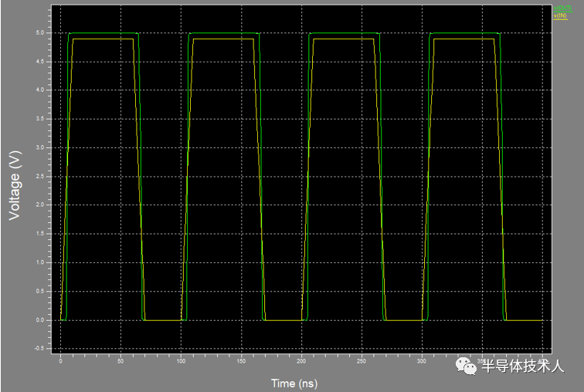Click the 50 time axis tick label
Screen dimensions: 584x392
pos(121,361)
